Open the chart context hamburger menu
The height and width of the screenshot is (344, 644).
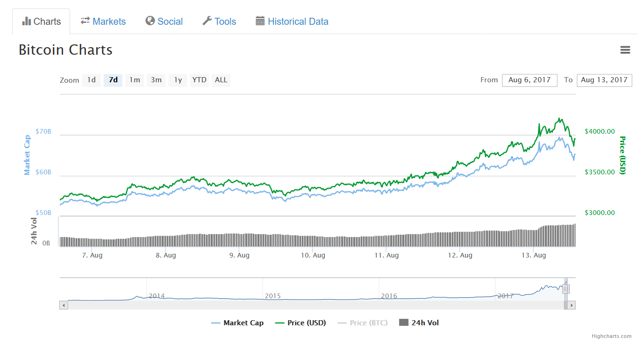point(625,50)
